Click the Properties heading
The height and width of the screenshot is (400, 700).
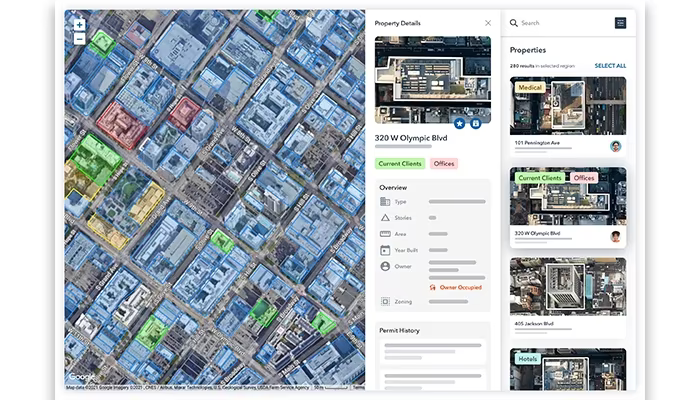pyautogui.click(x=528, y=50)
